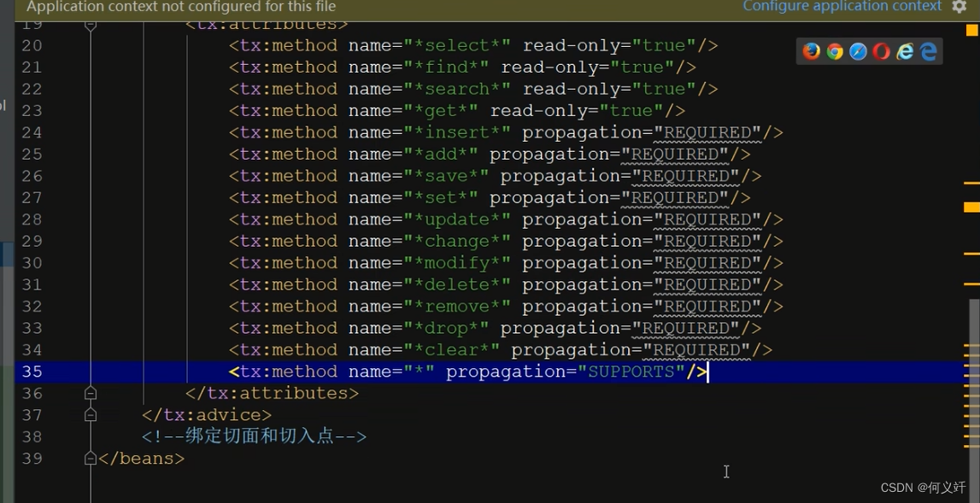Collapse the tx:attributes opening fold marker
The height and width of the screenshot is (503, 980).
click(x=91, y=25)
